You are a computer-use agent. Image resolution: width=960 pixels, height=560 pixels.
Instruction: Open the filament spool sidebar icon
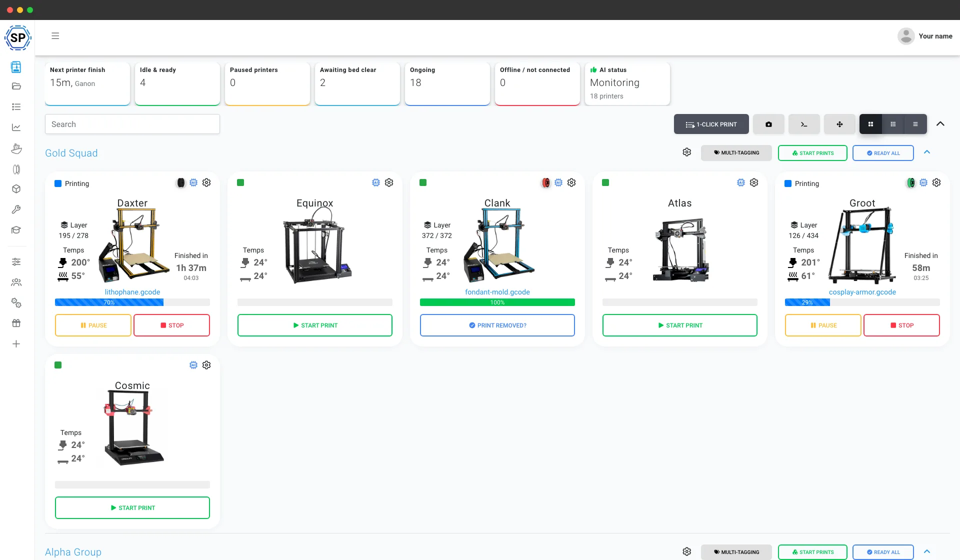pyautogui.click(x=16, y=169)
